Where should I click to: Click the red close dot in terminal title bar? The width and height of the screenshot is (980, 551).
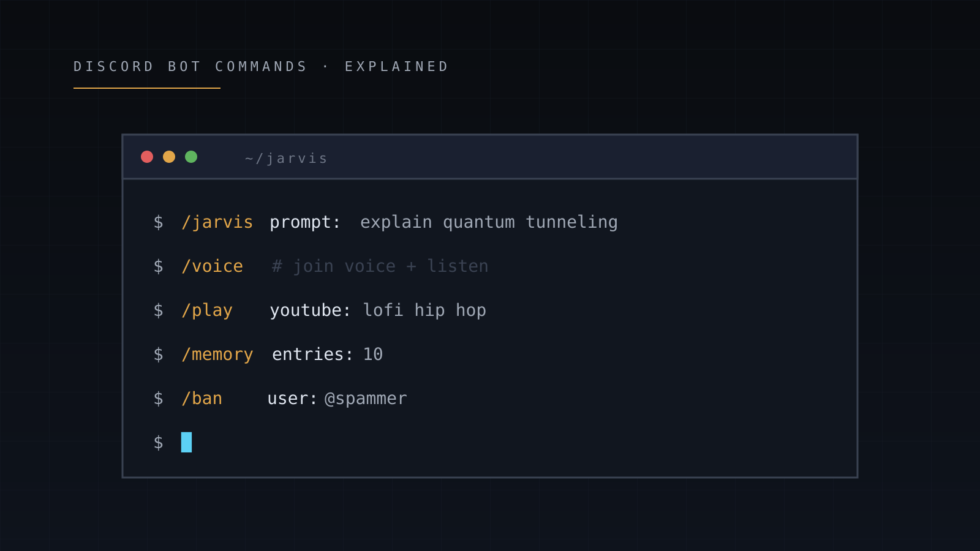147,157
